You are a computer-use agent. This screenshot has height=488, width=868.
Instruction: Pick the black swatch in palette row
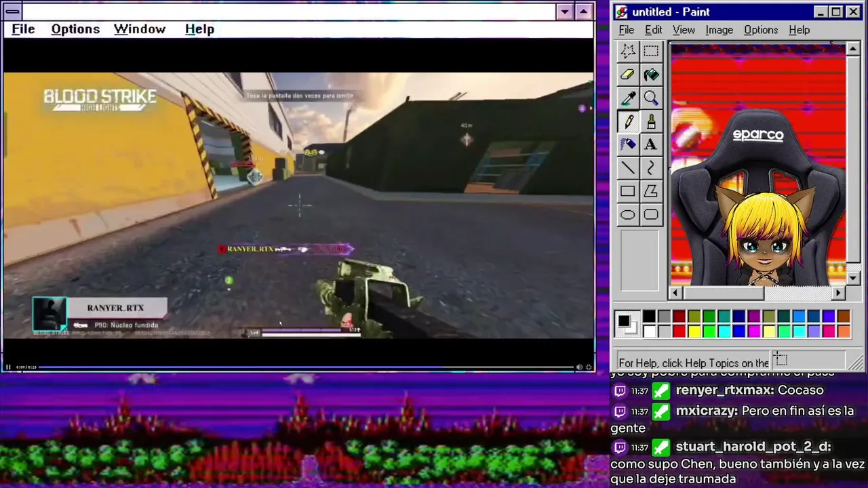[x=649, y=317]
